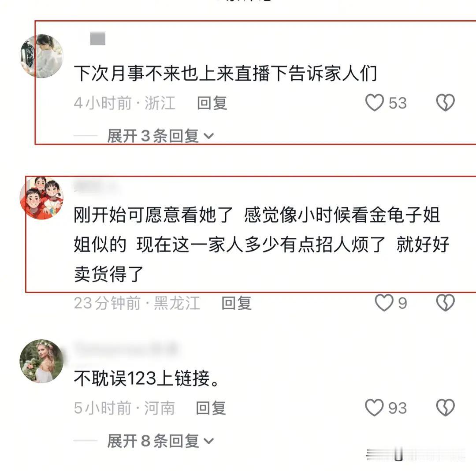Screen dimensions: 476x471
Task: Open the cartoon family avatar profile
Action: coord(41,197)
